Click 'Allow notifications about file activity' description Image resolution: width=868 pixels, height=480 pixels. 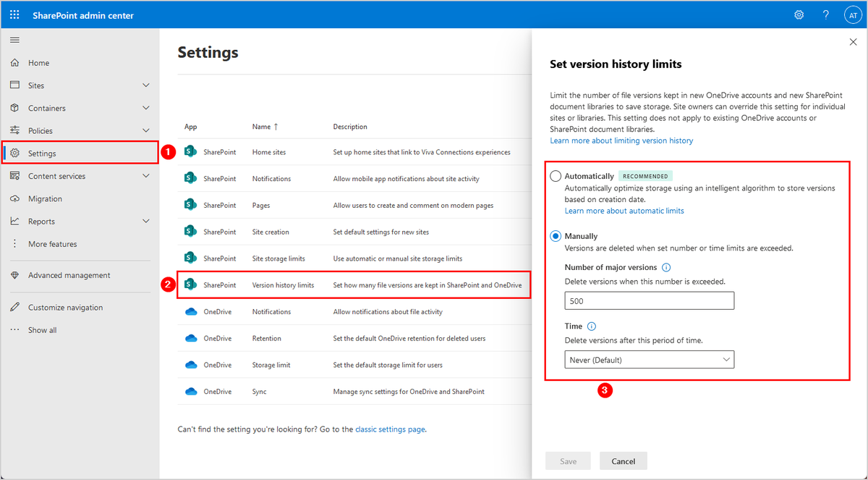tap(388, 312)
